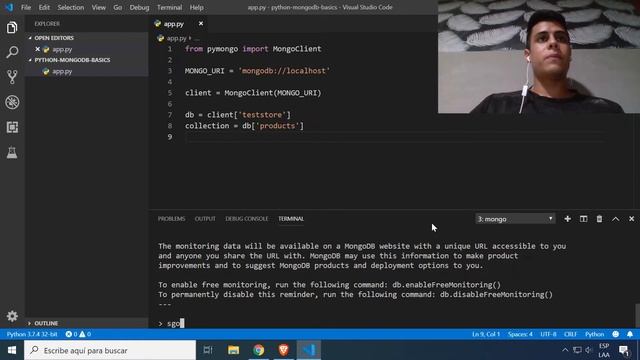640x360 pixels.
Task: Select the Terminal panel tab
Action: (291, 219)
